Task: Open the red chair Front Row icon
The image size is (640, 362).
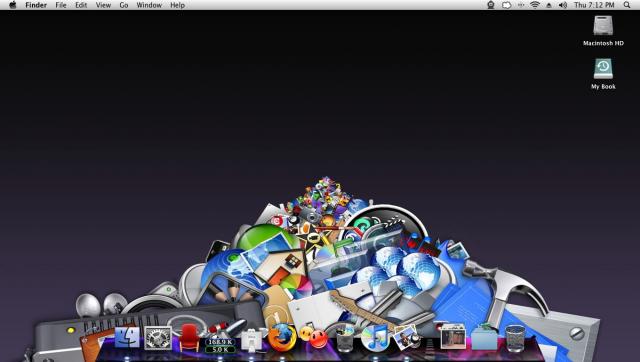Action: pyautogui.click(x=189, y=338)
